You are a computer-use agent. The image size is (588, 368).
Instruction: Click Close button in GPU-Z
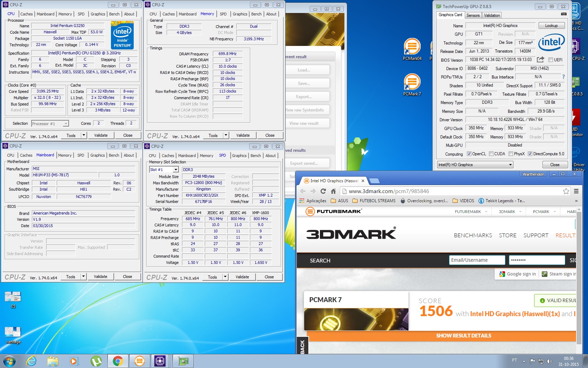554,165
